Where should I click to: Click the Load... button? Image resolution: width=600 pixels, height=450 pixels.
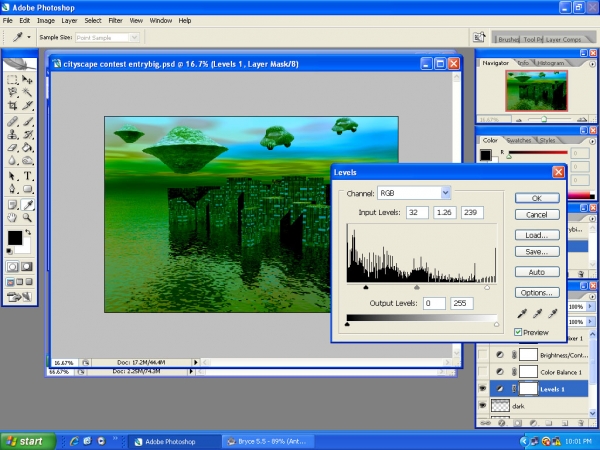[x=537, y=235]
